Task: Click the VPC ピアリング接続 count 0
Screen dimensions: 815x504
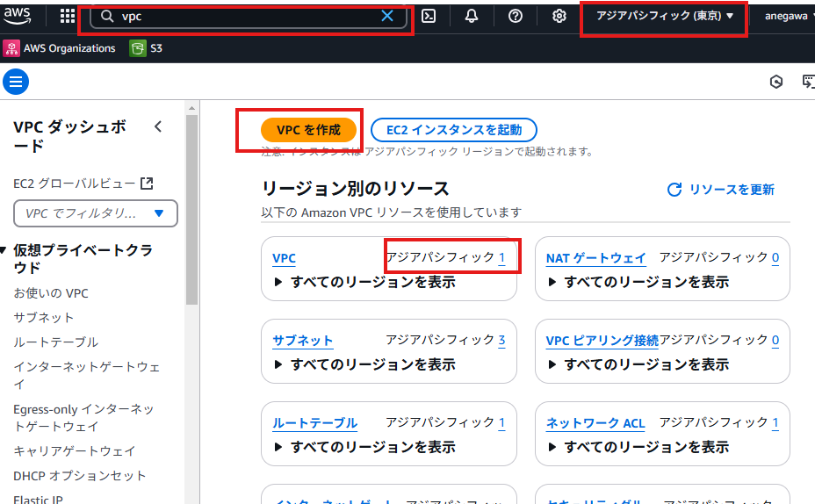Action: 775,341
